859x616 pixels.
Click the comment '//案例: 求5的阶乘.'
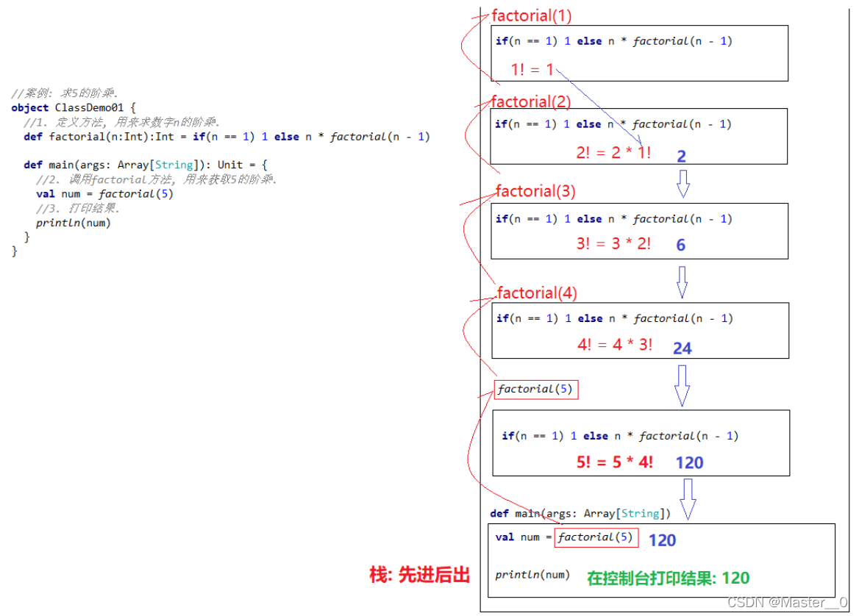point(65,93)
